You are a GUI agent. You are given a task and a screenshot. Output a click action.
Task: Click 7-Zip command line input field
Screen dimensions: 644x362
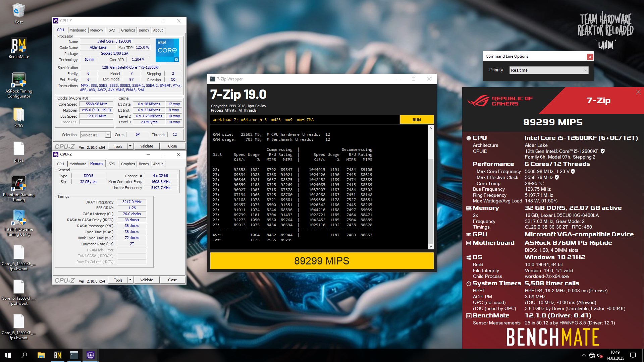[x=305, y=120]
